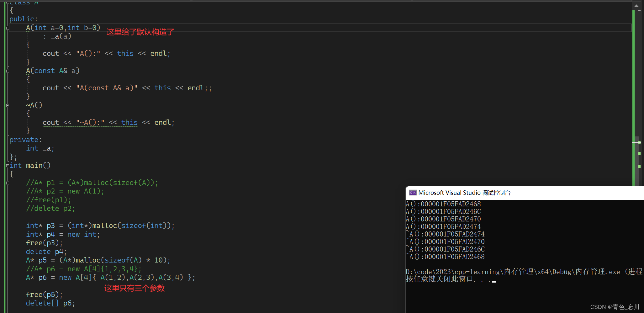
Task: Click console output 'A():000001F05FAD2470'
Action: point(443,219)
